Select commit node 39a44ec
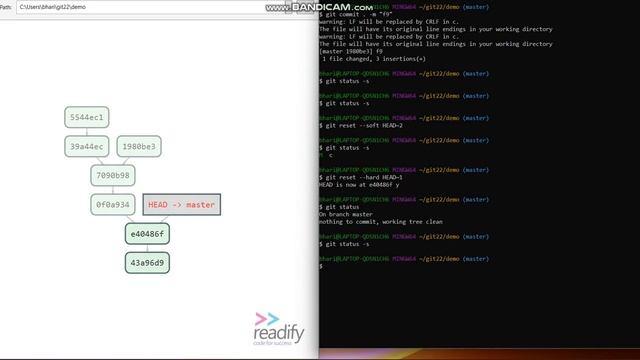This screenshot has height=360, width=640. 87,146
